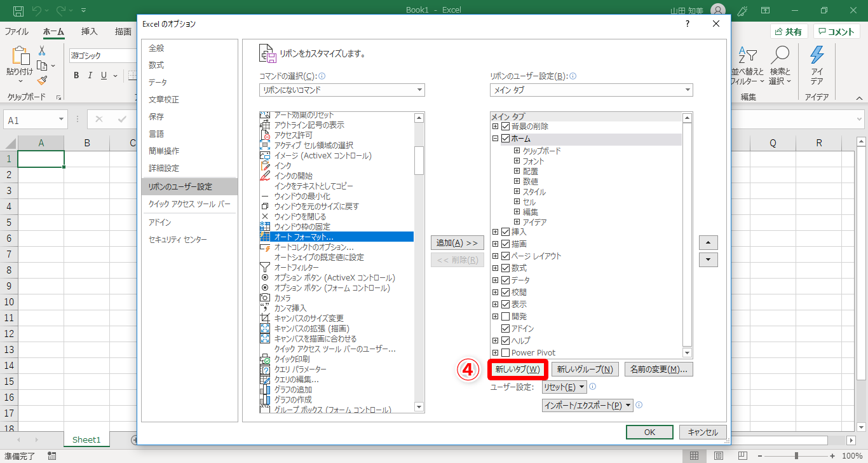
Task: Open the リボンのユーザー設定 dropdown
Action: [591, 90]
